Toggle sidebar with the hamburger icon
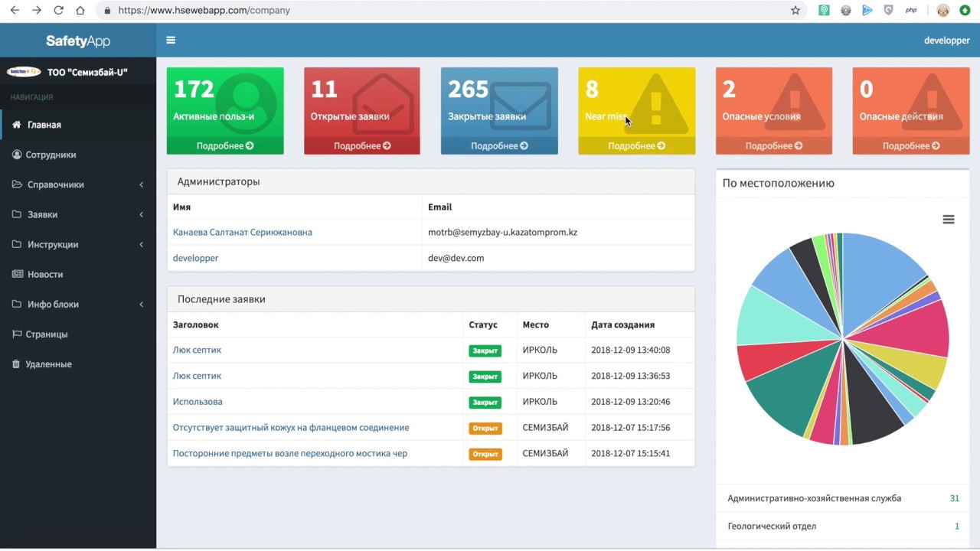980x551 pixels. (171, 41)
